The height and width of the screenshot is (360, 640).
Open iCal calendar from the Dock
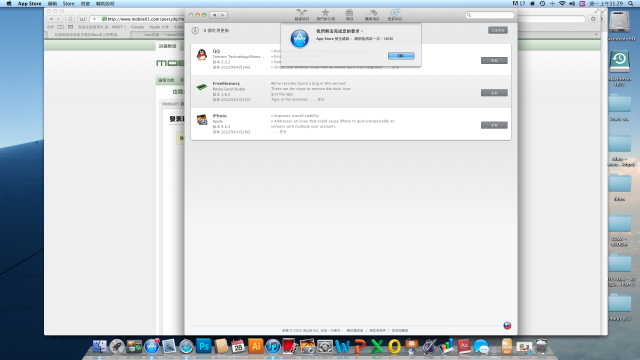(x=238, y=347)
